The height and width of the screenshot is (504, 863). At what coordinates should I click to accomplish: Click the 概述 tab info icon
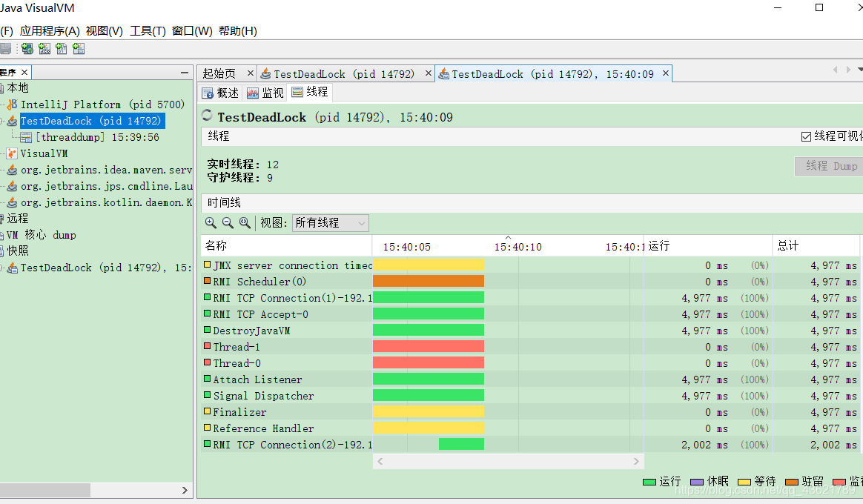(x=208, y=93)
